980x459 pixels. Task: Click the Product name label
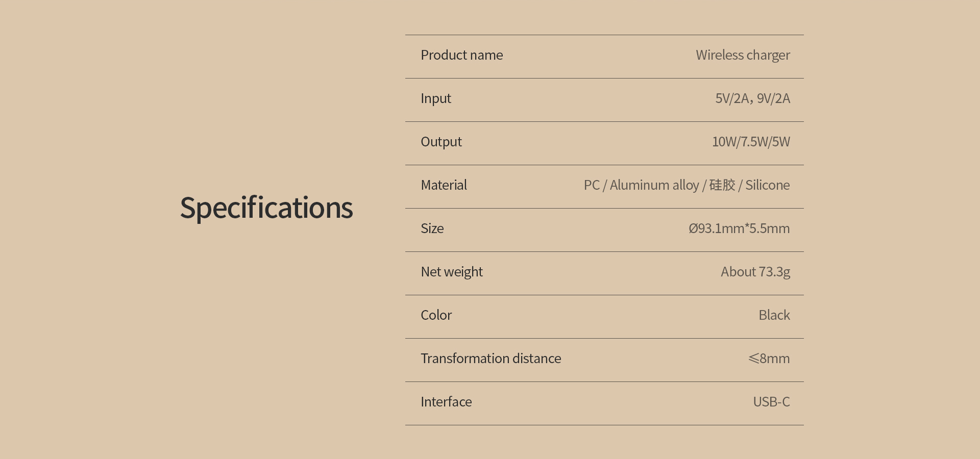point(461,55)
